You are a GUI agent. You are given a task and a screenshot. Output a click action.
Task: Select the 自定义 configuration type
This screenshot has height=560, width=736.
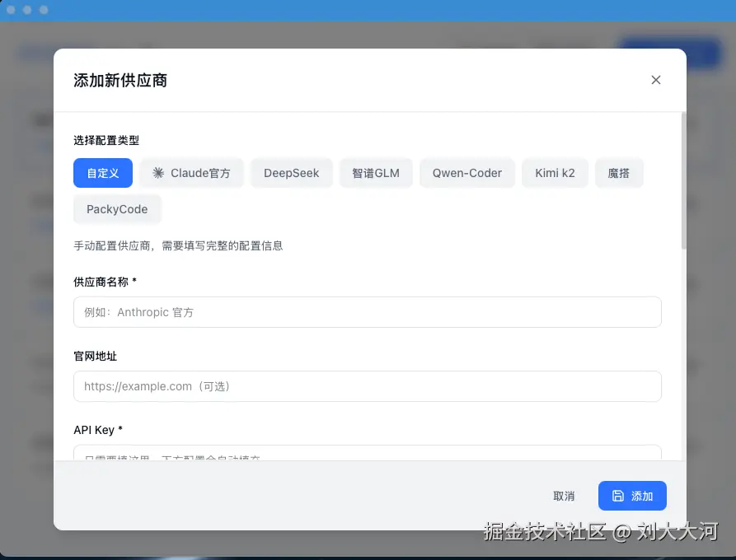pos(102,173)
